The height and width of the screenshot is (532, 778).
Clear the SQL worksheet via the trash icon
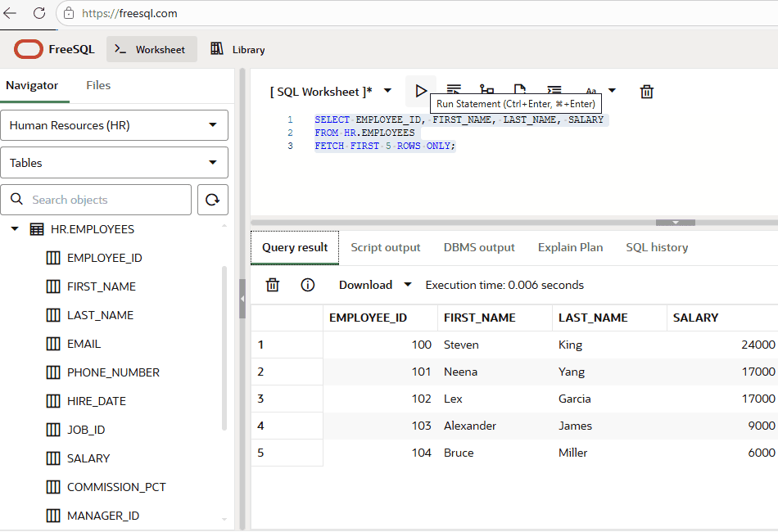pyautogui.click(x=646, y=92)
